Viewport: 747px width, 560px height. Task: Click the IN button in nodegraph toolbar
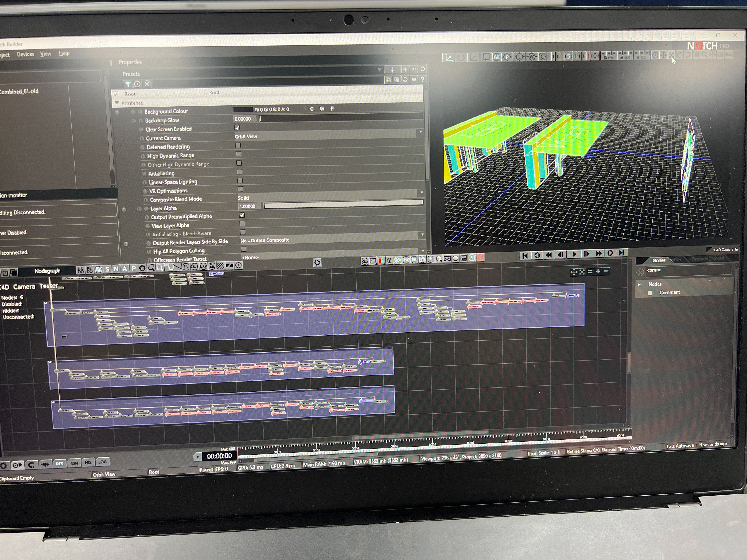point(186,267)
